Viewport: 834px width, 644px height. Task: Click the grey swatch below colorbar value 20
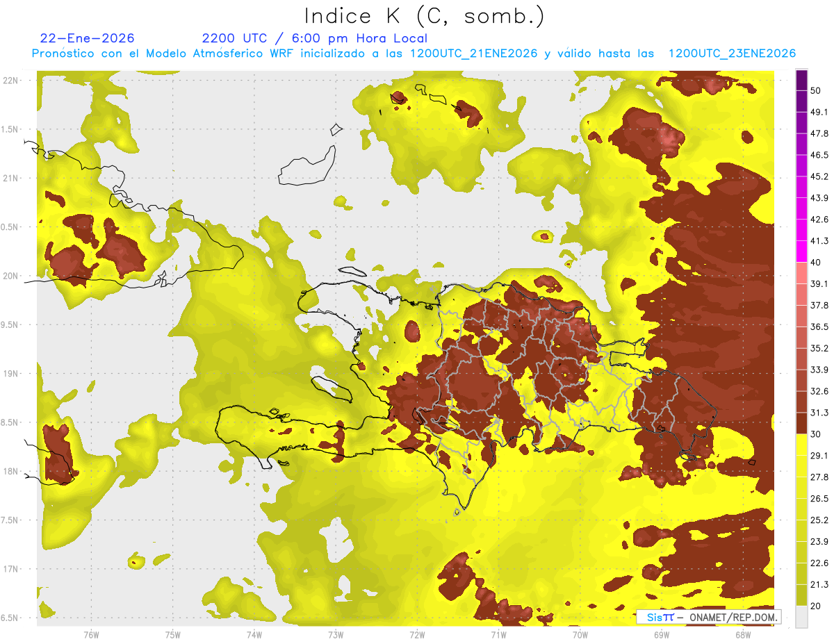pyautogui.click(x=801, y=616)
